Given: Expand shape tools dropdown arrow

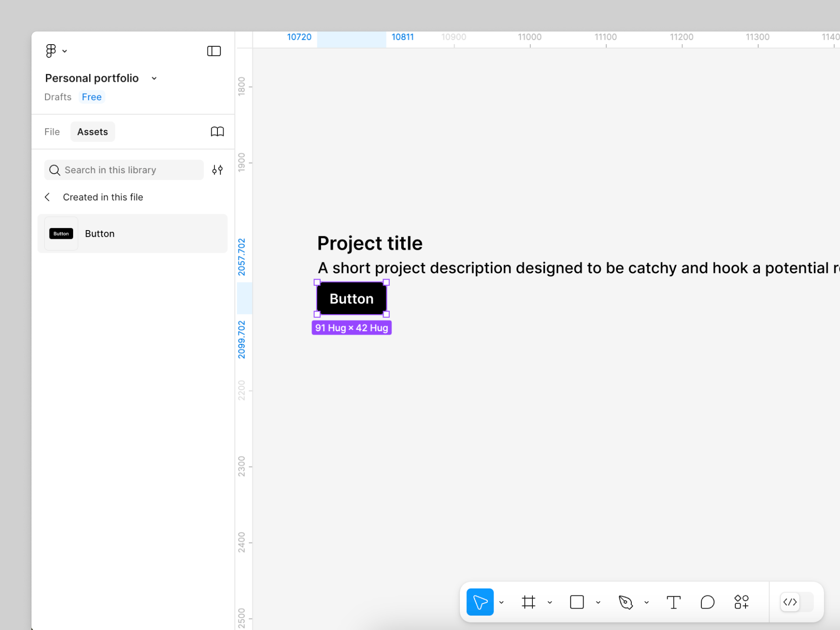Looking at the screenshot, I should coord(598,602).
